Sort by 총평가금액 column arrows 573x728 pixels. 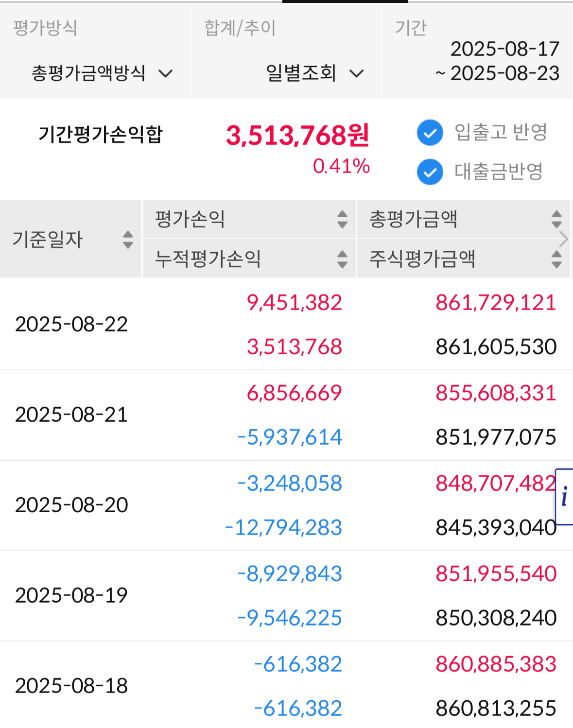pyautogui.click(x=556, y=219)
